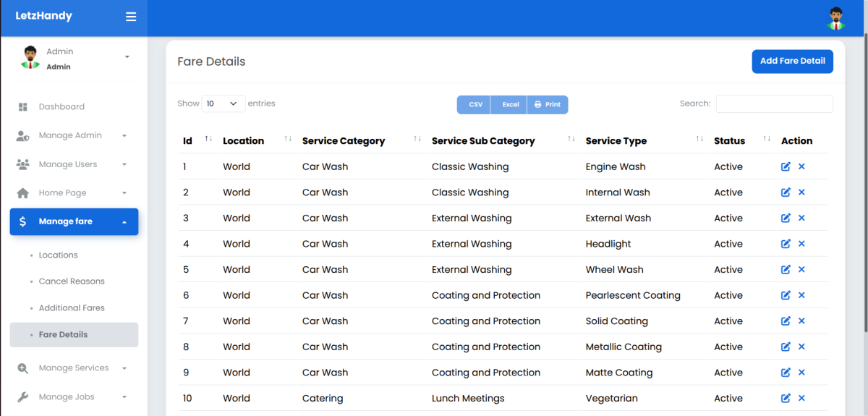The width and height of the screenshot is (868, 416).
Task: Open the Show entries dropdown
Action: 223,103
